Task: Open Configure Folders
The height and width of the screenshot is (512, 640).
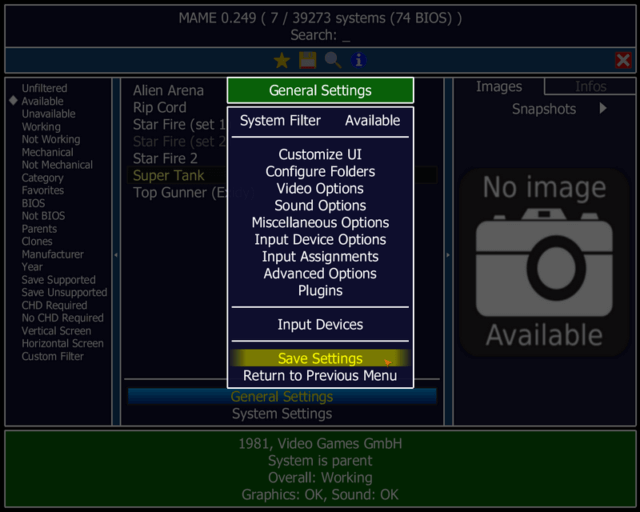Action: (x=320, y=171)
